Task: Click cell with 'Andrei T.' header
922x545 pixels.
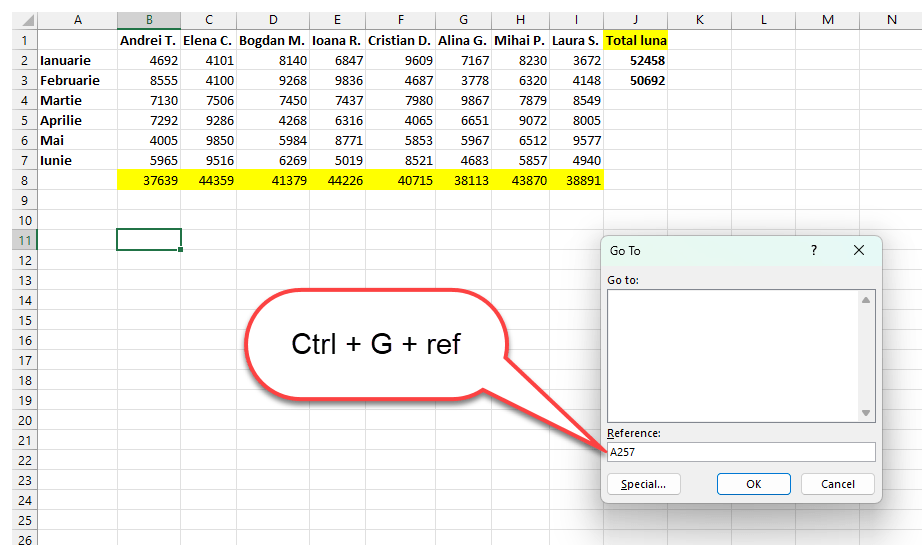Action: click(x=149, y=41)
